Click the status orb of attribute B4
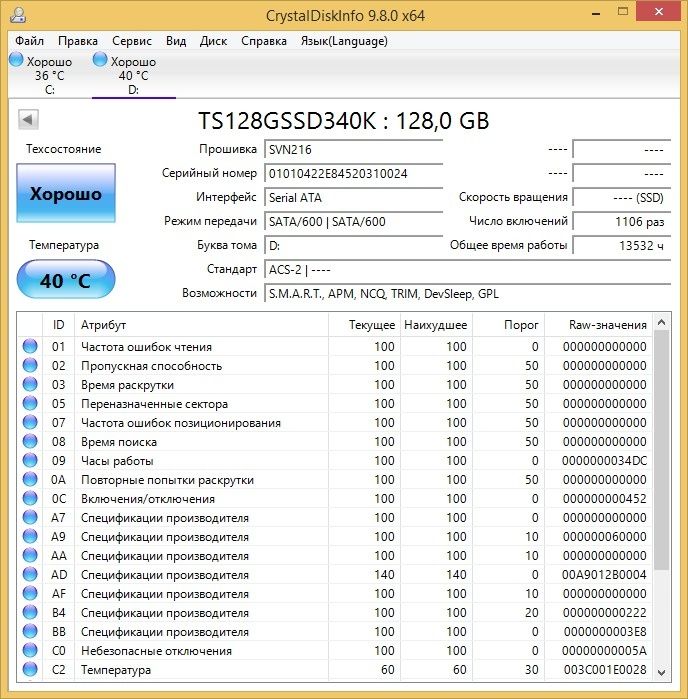This screenshot has width=688, height=699. click(x=30, y=613)
